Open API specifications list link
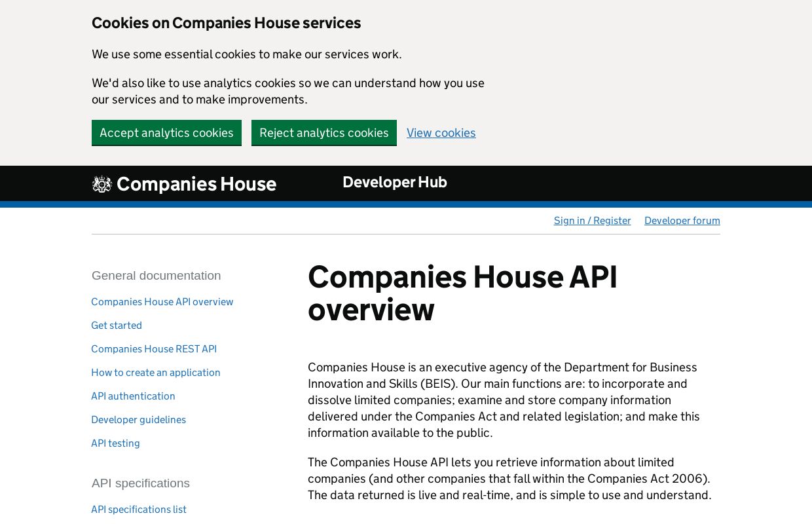Image resolution: width=812 pixels, height=524 pixels. click(139, 510)
